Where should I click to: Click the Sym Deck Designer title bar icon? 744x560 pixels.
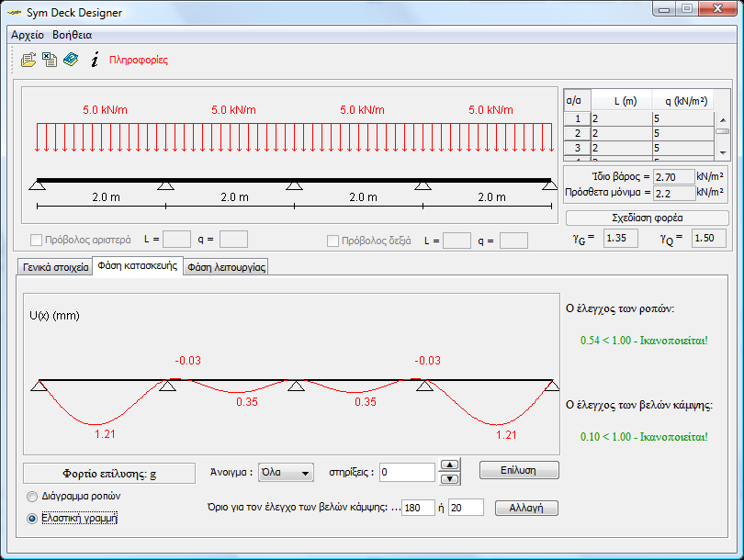[15, 13]
